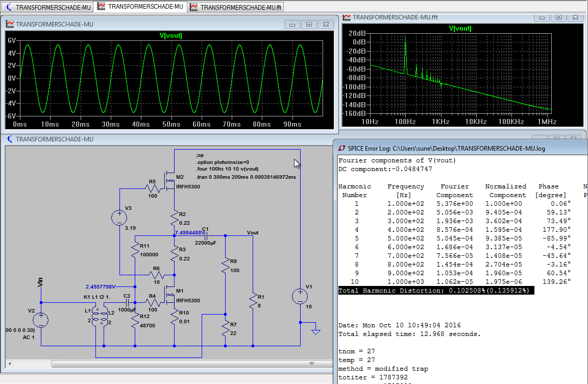Click waveform window title bar icon

pos(10,24)
